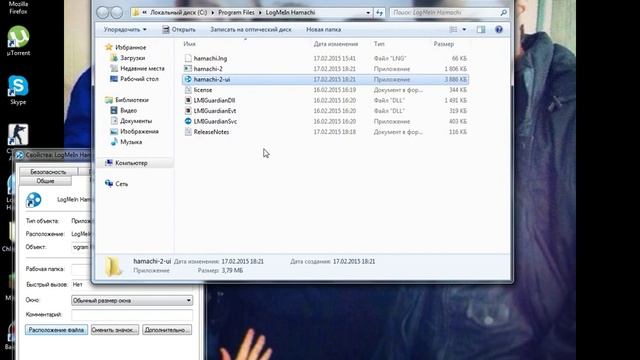Open the Окно size combo box
640x360 pixels.
(132, 300)
